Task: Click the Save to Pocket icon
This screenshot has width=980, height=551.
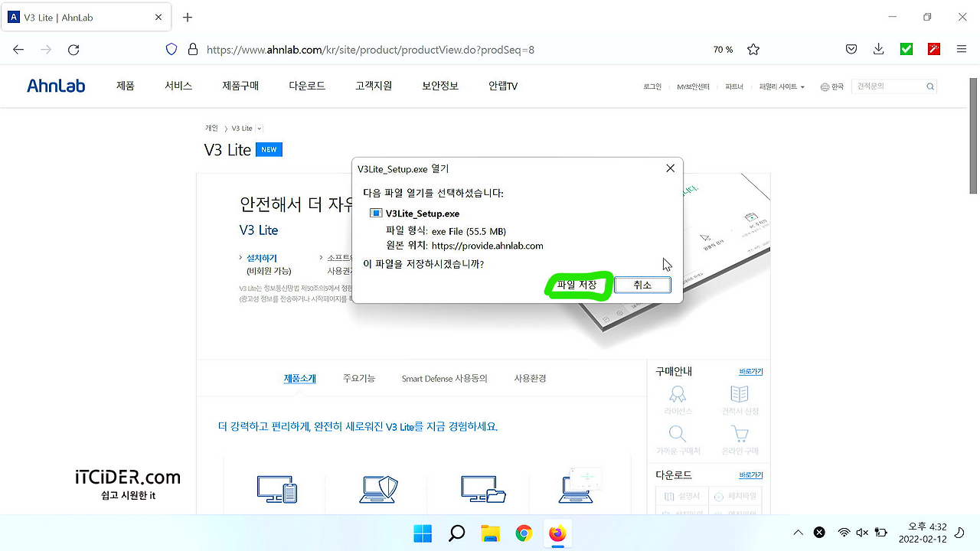Action: pyautogui.click(x=851, y=49)
